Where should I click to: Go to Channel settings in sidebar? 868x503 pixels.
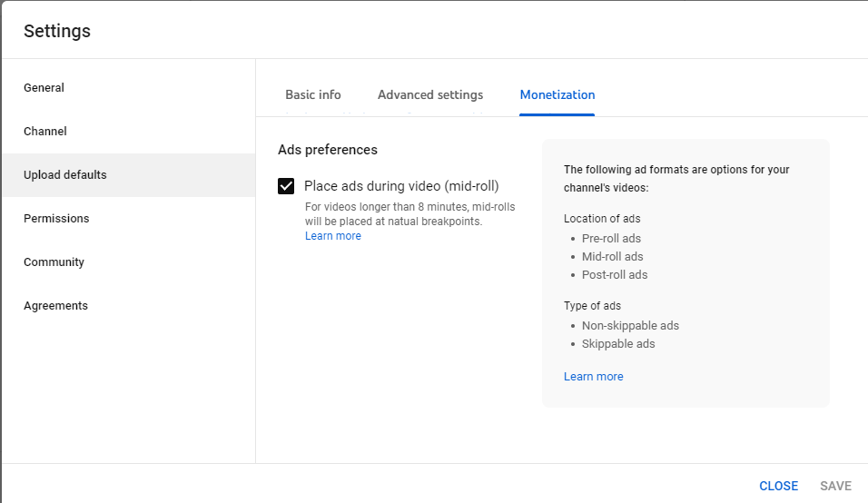coord(45,132)
